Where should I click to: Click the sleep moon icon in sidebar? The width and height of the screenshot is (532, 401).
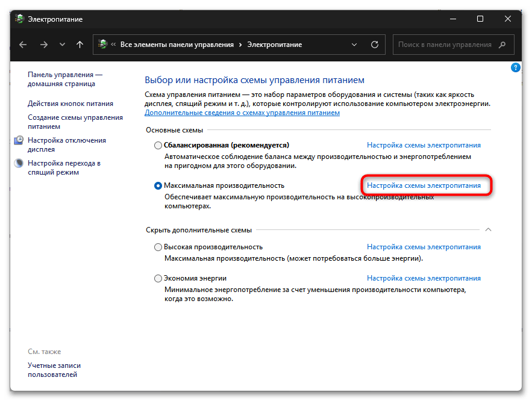[x=19, y=163]
